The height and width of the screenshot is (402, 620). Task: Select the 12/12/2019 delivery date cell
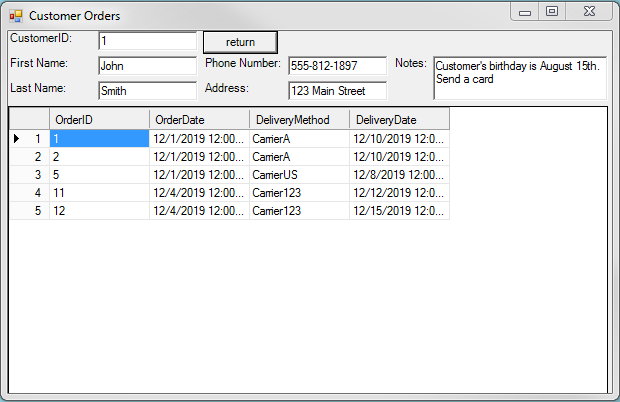399,193
